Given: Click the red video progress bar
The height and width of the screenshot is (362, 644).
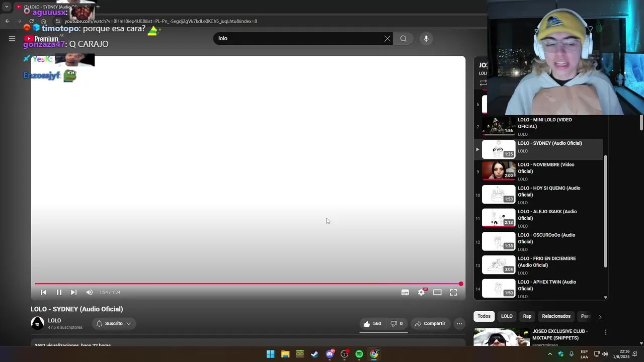Looking at the screenshot, I should point(248,284).
